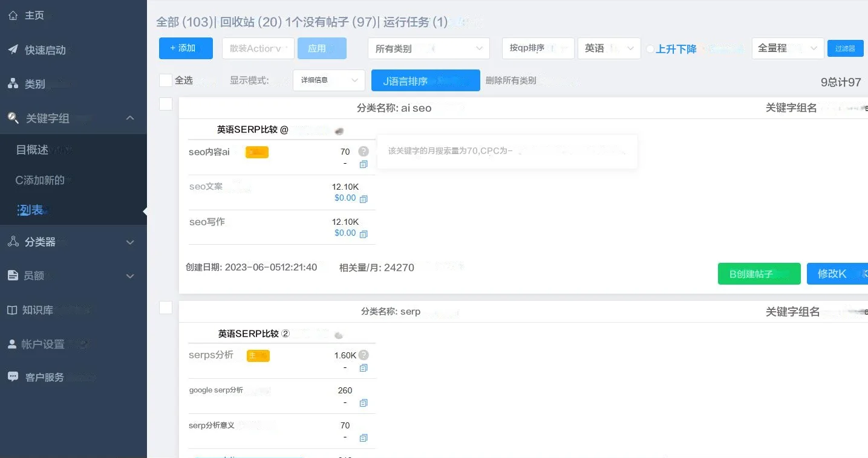Click the copy icon in seo文案 row
The image size is (868, 458).
364,199
